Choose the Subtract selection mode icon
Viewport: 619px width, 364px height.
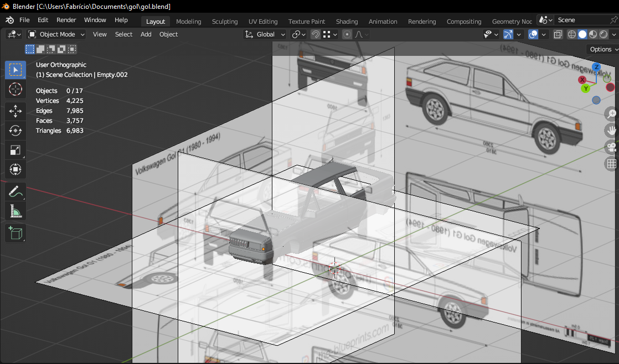point(51,49)
